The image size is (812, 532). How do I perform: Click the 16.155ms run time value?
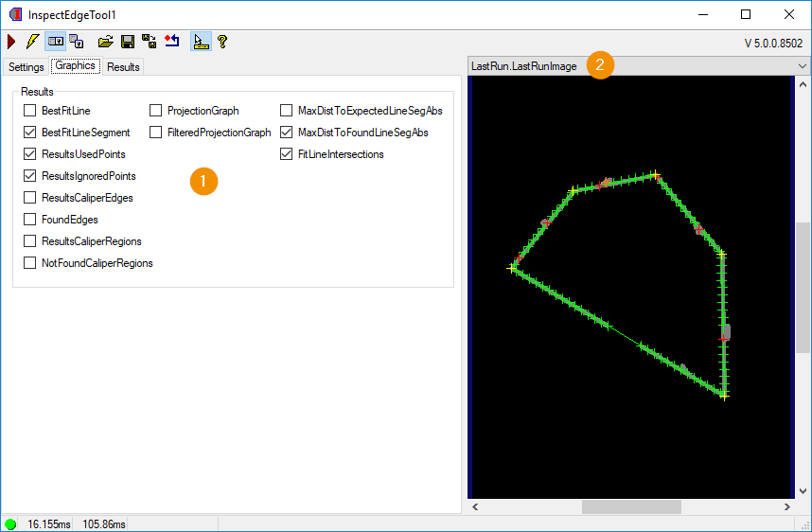(48, 524)
